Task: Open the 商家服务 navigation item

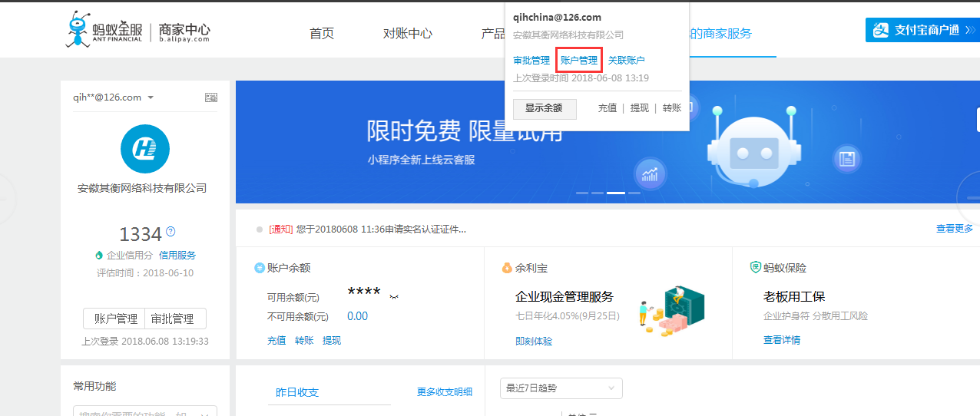Action: pyautogui.click(x=720, y=33)
